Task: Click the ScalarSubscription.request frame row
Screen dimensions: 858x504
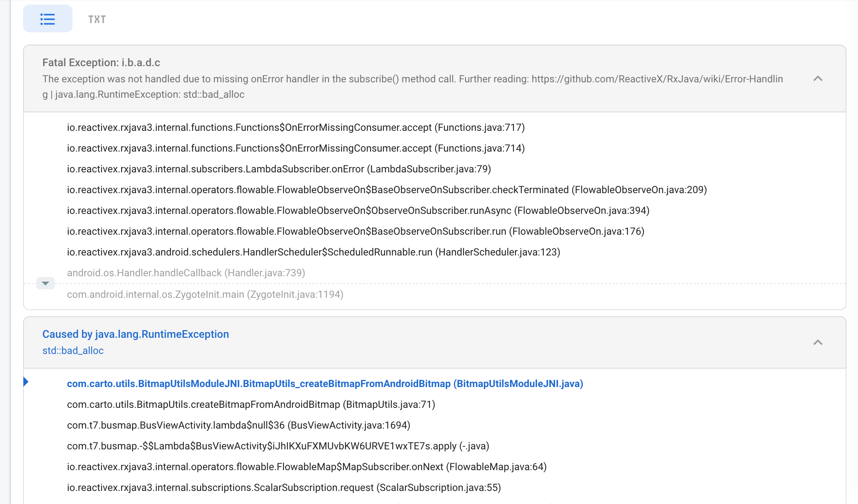Action: coord(284,487)
